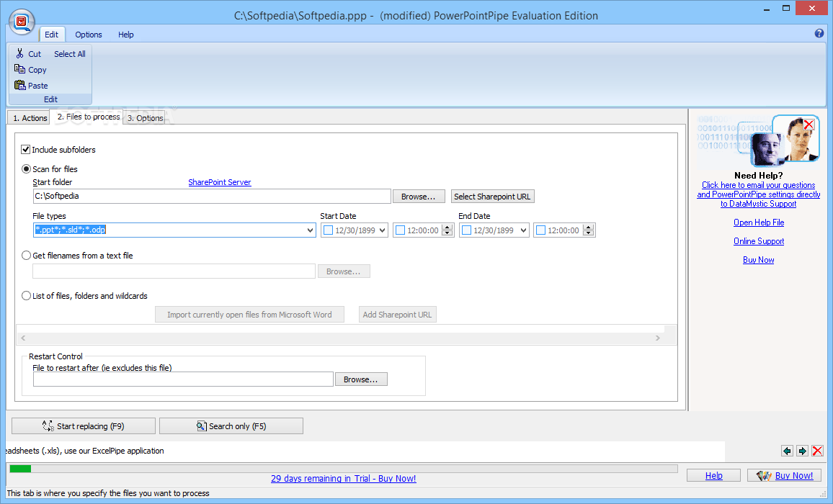
Task: Expand the File types dropdown arrow
Action: tap(311, 230)
